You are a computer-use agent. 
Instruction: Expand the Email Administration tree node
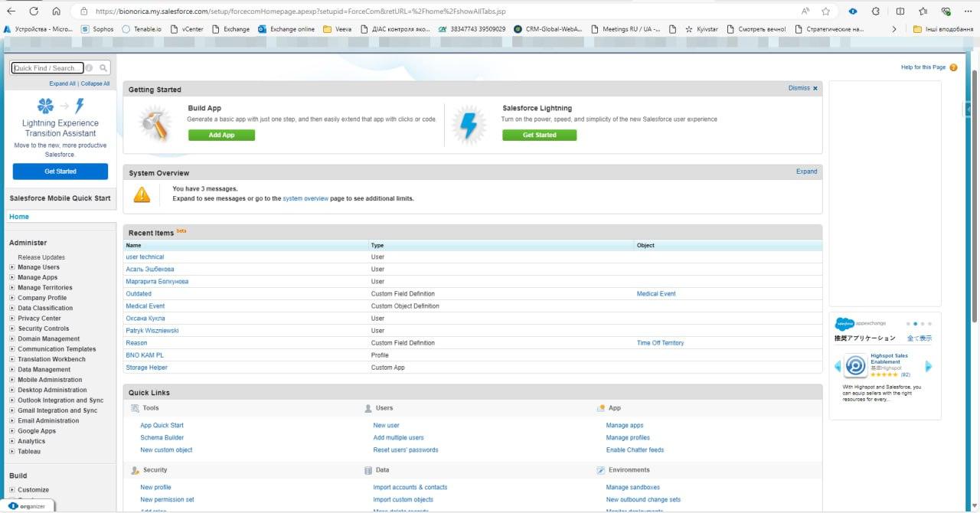[12, 420]
